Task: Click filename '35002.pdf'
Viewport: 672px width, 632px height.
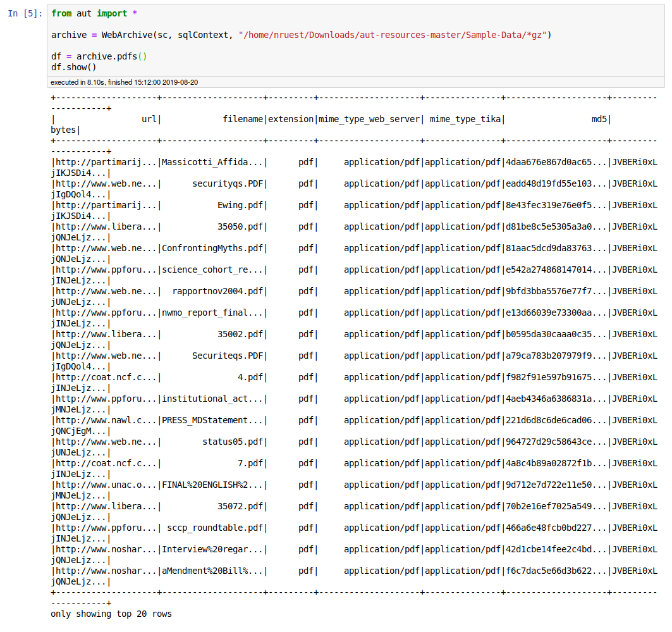Action: click(240, 334)
